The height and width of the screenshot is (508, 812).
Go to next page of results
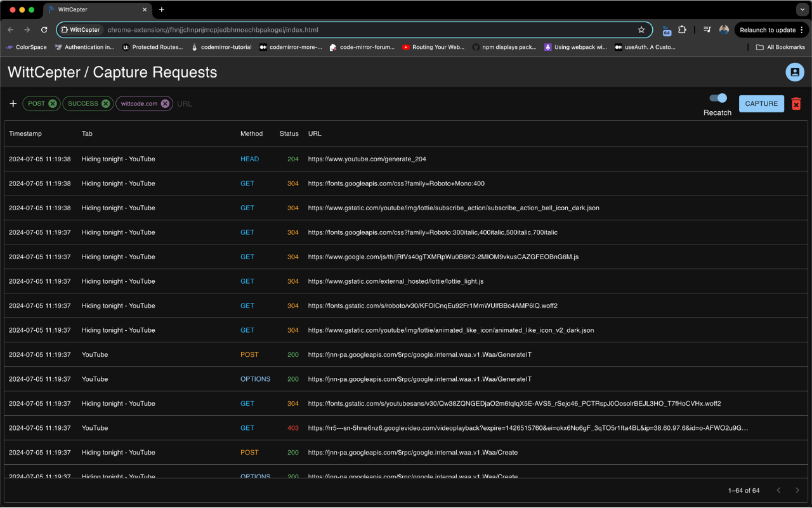tap(797, 490)
